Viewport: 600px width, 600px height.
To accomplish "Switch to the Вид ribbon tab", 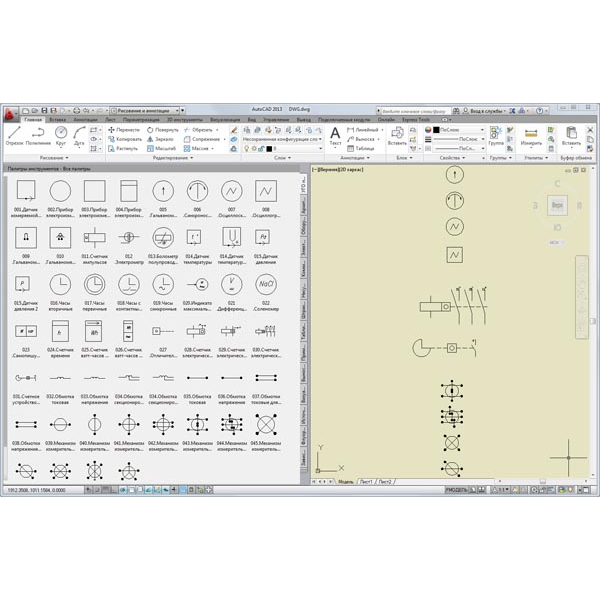I will [251, 120].
